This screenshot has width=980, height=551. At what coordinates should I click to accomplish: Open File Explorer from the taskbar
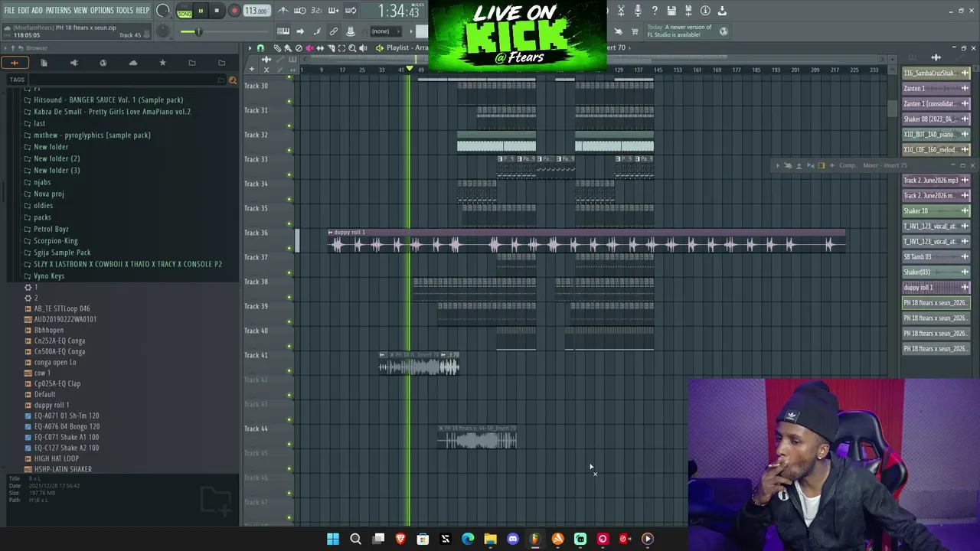[490, 539]
